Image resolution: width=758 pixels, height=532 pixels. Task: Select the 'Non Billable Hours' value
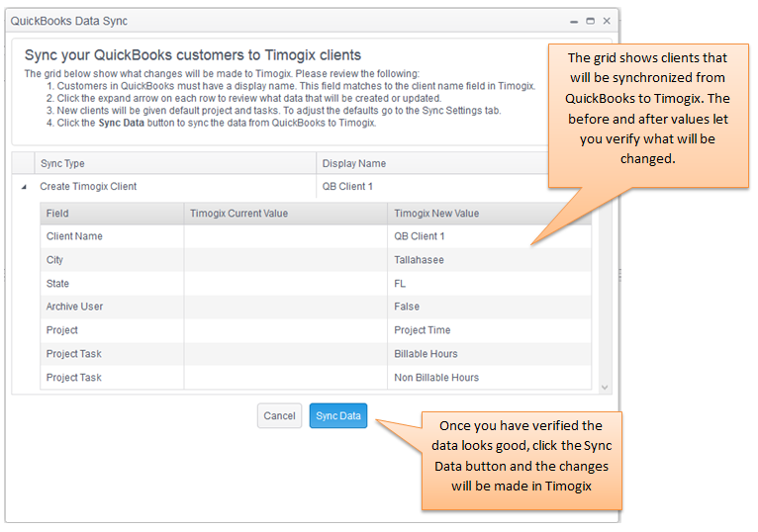coord(489,378)
